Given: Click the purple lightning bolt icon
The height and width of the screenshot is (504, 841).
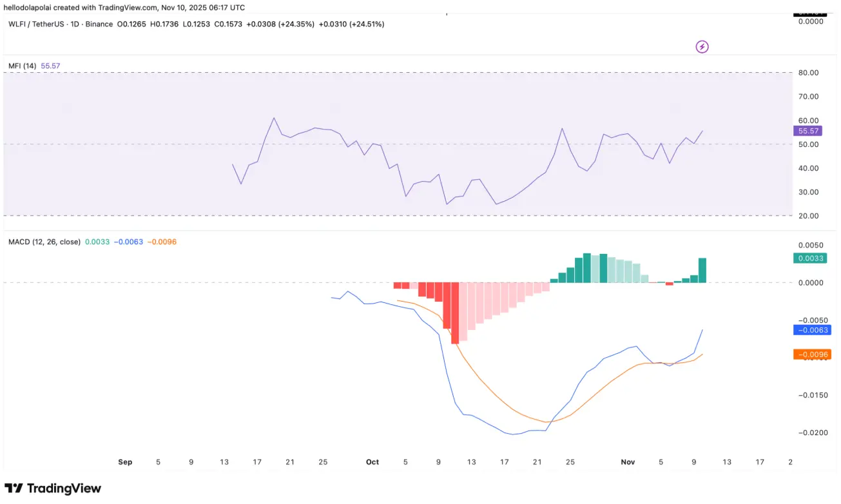Looking at the screenshot, I should [x=702, y=46].
